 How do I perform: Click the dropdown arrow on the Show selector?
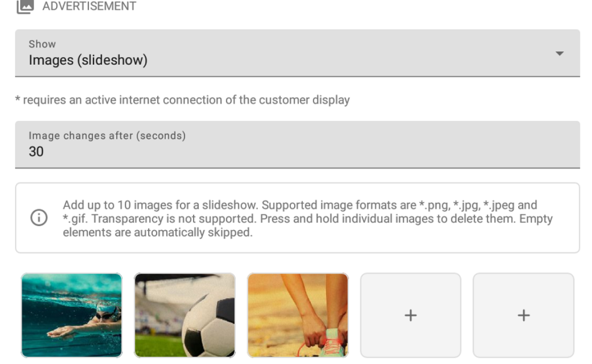point(559,53)
